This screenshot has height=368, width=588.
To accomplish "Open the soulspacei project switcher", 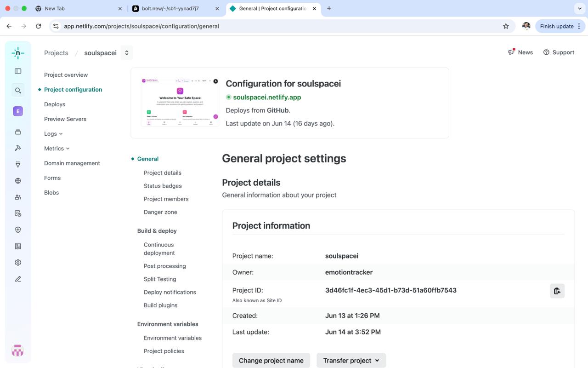I will [127, 53].
